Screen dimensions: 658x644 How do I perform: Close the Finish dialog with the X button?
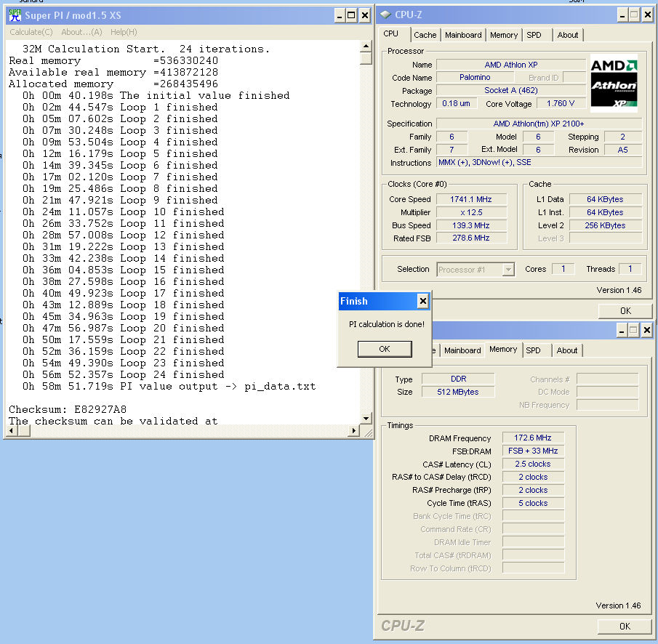coord(423,301)
